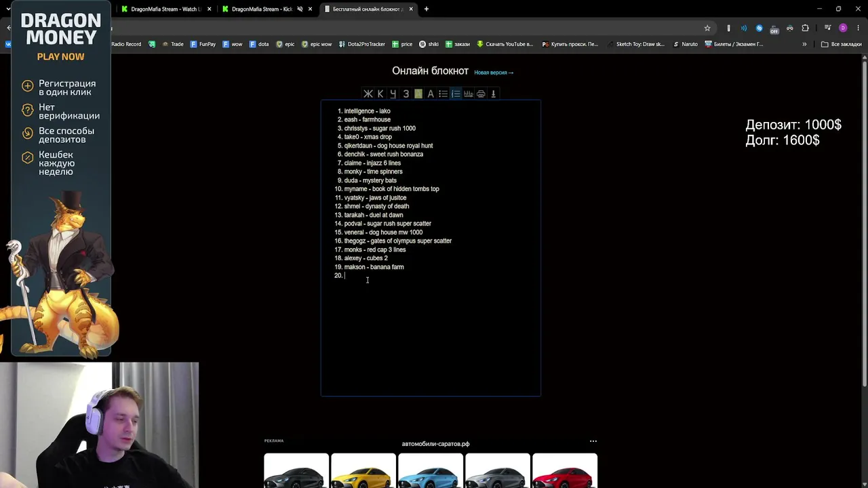Open the 'Все закладки' folder
Viewport: 868px width, 488px height.
[x=841, y=44]
